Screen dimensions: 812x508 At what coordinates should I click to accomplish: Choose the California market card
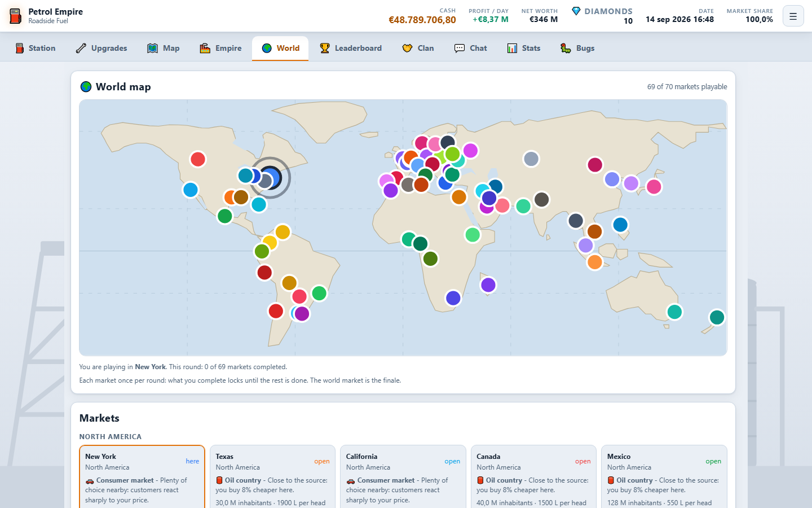tap(403, 477)
